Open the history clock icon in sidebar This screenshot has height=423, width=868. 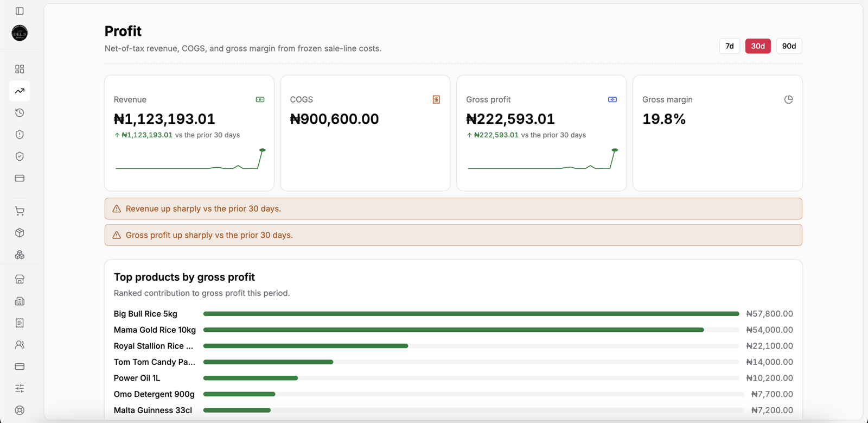[x=20, y=112]
